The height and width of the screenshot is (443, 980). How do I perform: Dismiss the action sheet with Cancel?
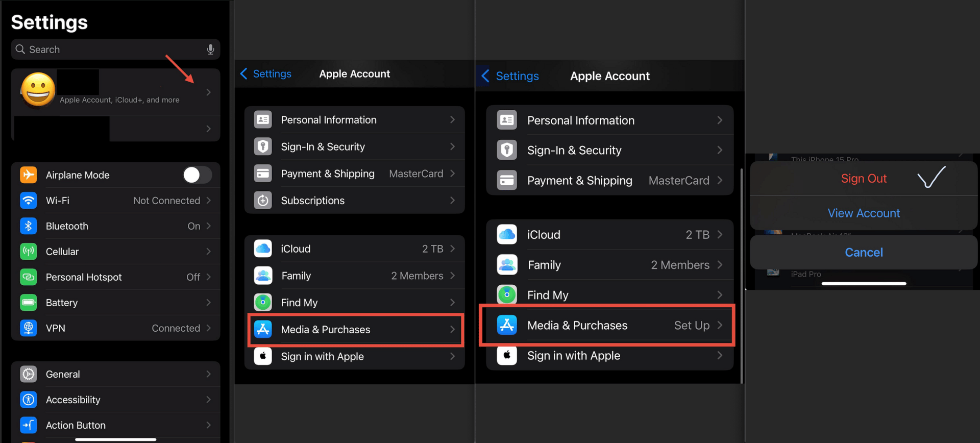[864, 252]
